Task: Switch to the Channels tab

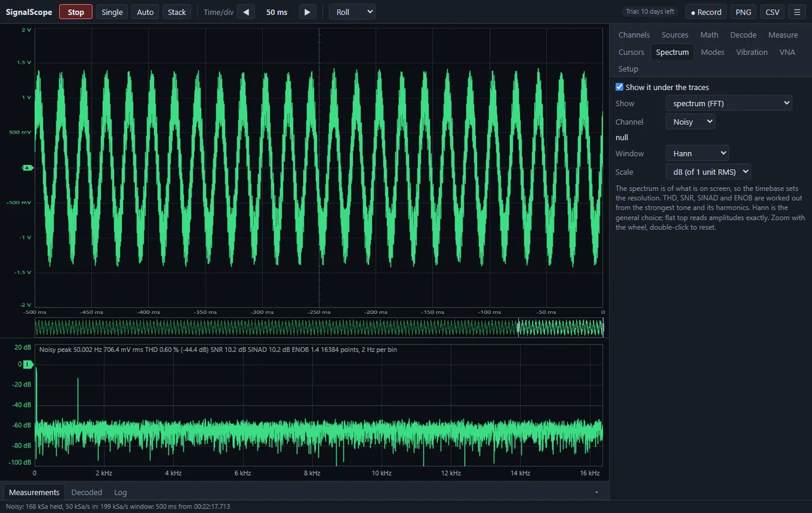Action: point(634,35)
